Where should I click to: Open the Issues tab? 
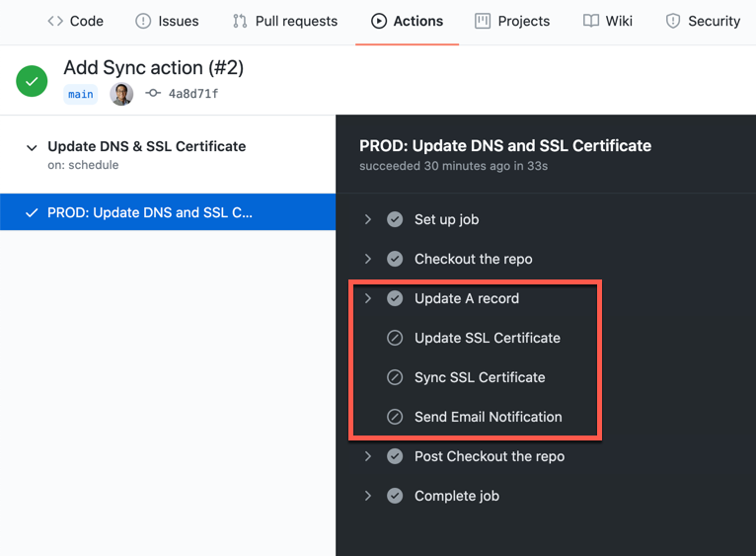[167, 22]
